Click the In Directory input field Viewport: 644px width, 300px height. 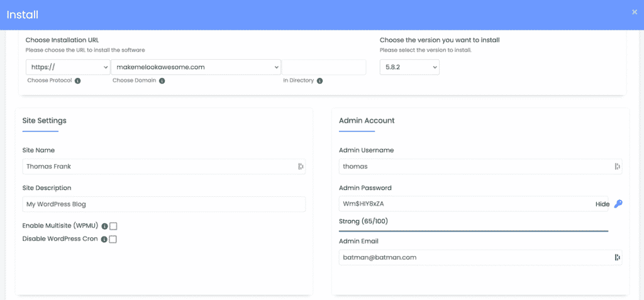[324, 67]
